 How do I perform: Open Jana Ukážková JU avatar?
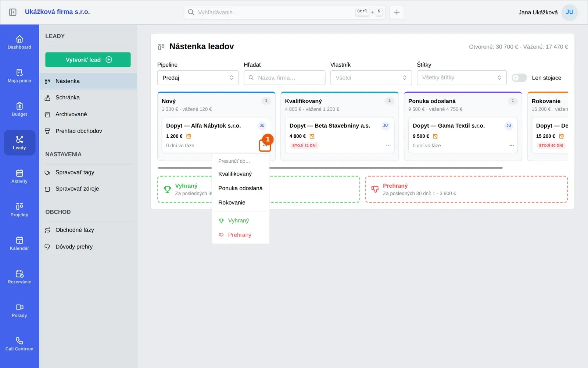pyautogui.click(x=570, y=12)
